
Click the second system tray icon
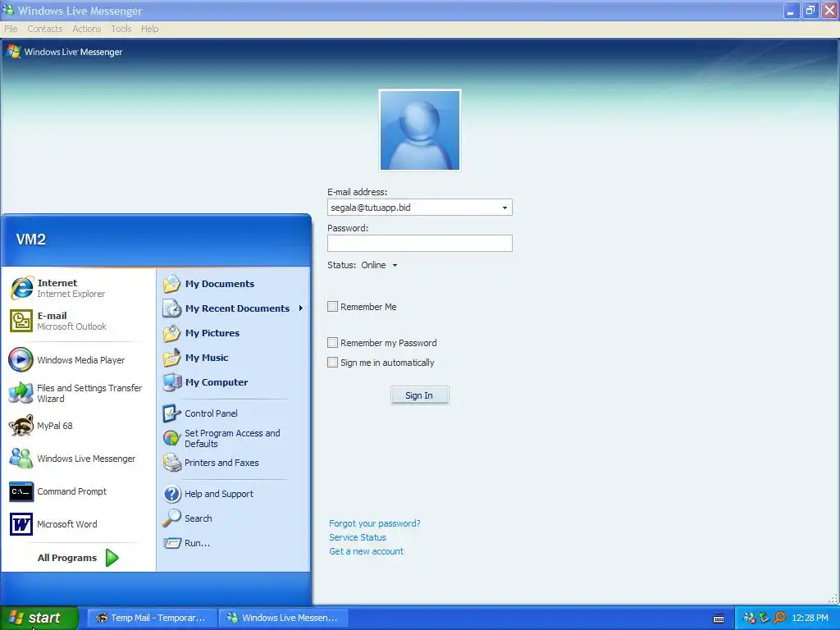pos(765,618)
